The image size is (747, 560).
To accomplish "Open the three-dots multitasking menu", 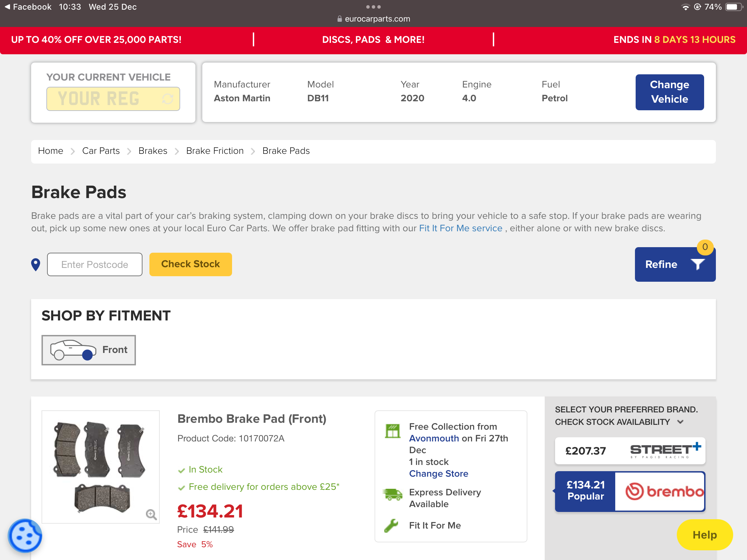I will coord(373,7).
